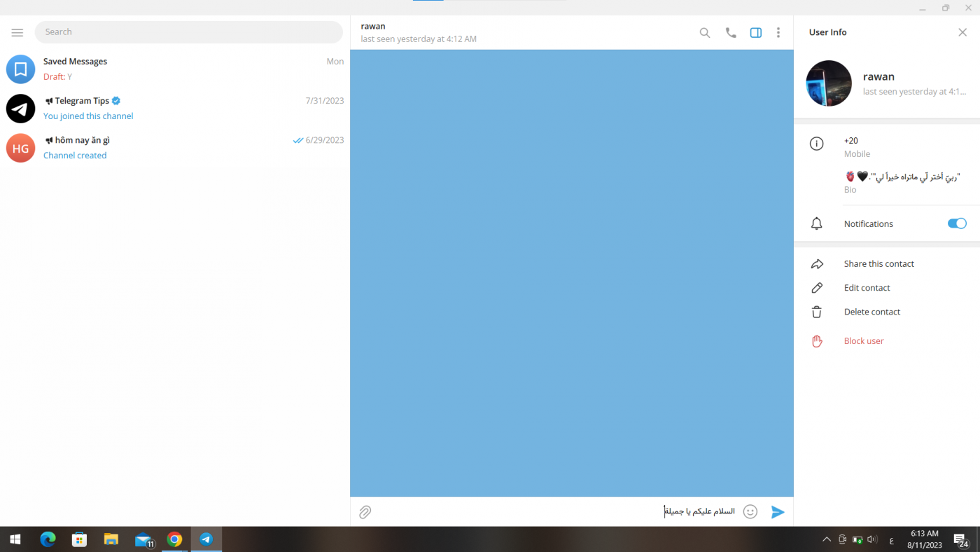Send the message with the arrow icon

coord(778,512)
